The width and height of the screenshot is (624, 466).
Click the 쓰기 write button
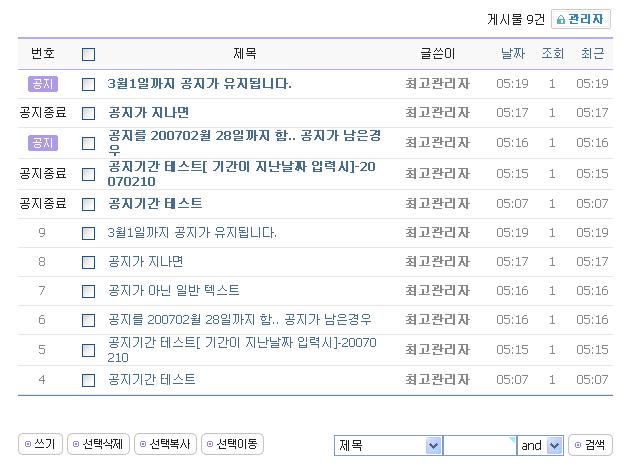(x=40, y=444)
